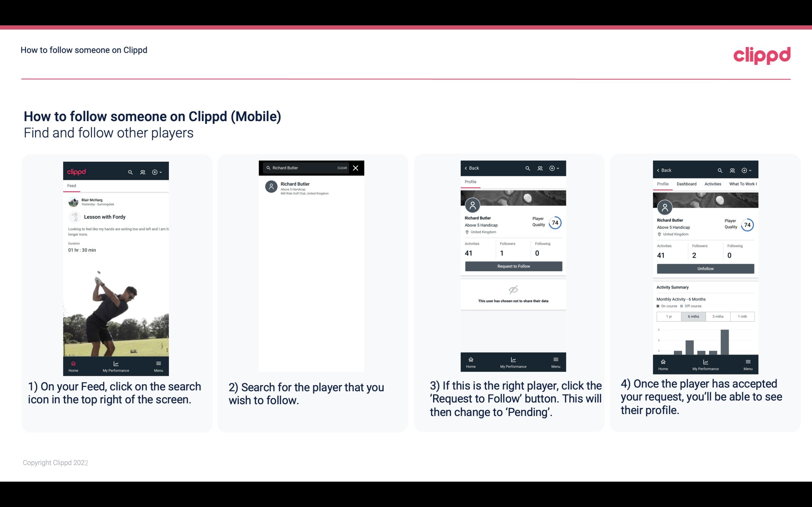This screenshot has height=507, width=812.
Task: Click the Unfollow button on accepted profile
Action: (705, 268)
